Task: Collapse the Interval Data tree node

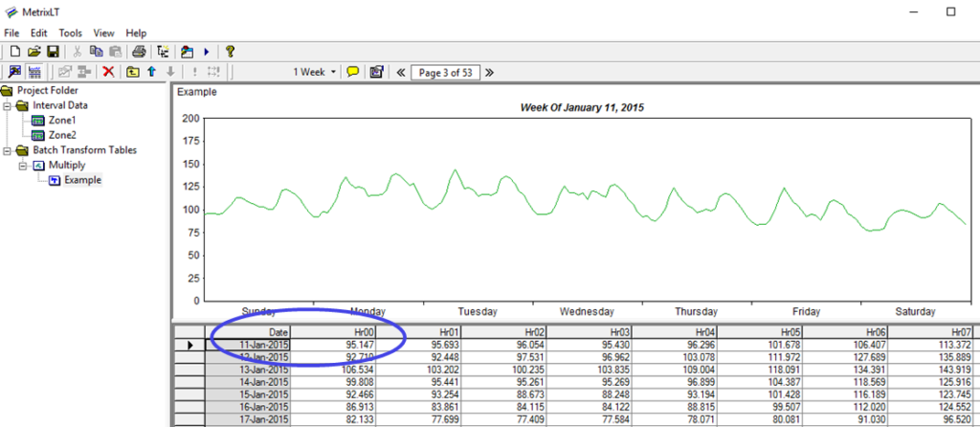Action: 8,105
